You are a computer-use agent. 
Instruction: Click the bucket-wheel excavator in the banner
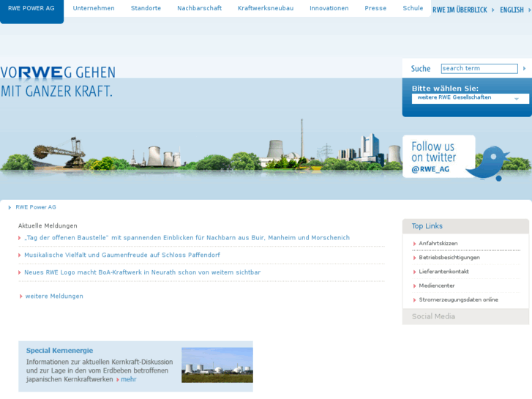coord(60,152)
